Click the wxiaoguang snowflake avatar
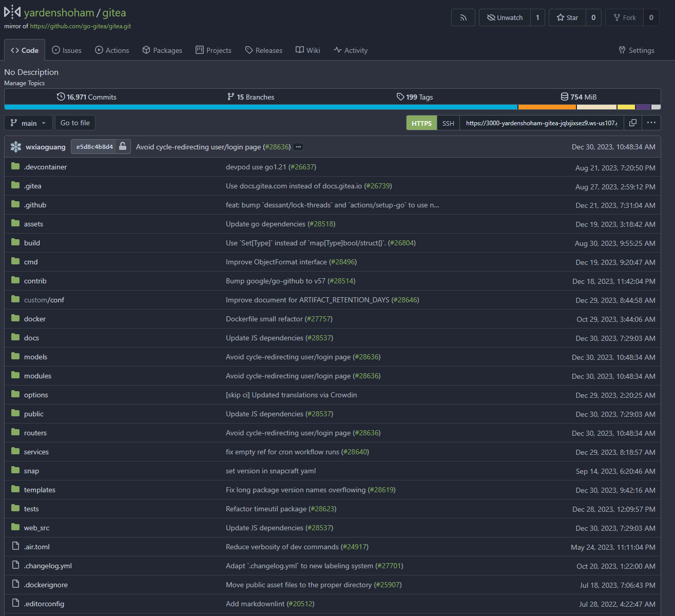The width and height of the screenshot is (675, 616). pyautogui.click(x=16, y=147)
